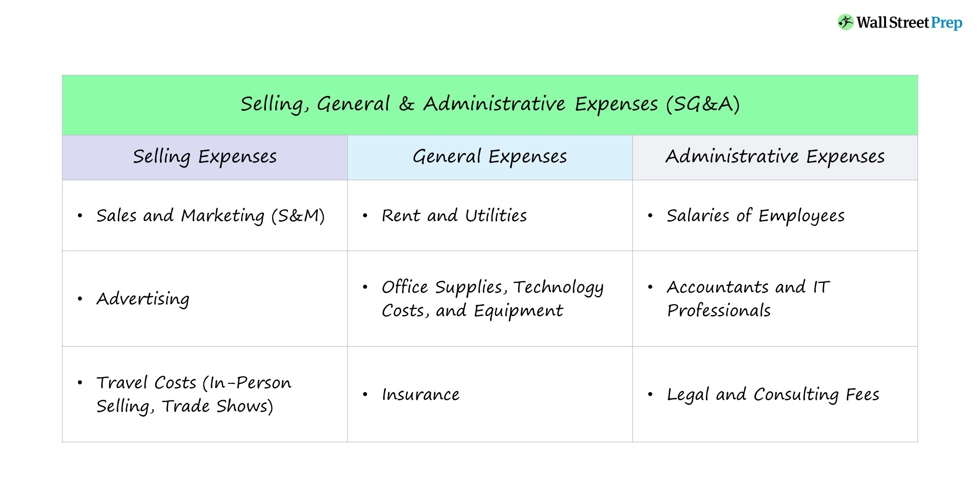980x485 pixels.
Task: Click the Advertising list item
Action: (x=143, y=299)
